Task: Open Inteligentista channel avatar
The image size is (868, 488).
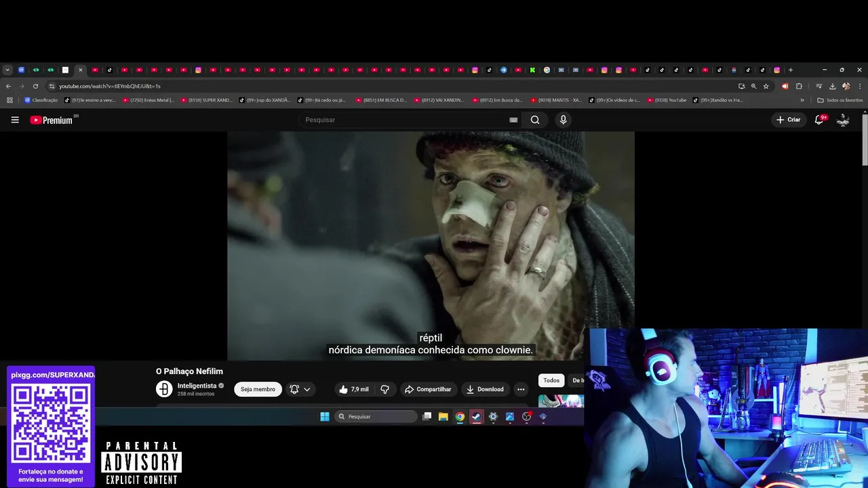Action: click(164, 389)
